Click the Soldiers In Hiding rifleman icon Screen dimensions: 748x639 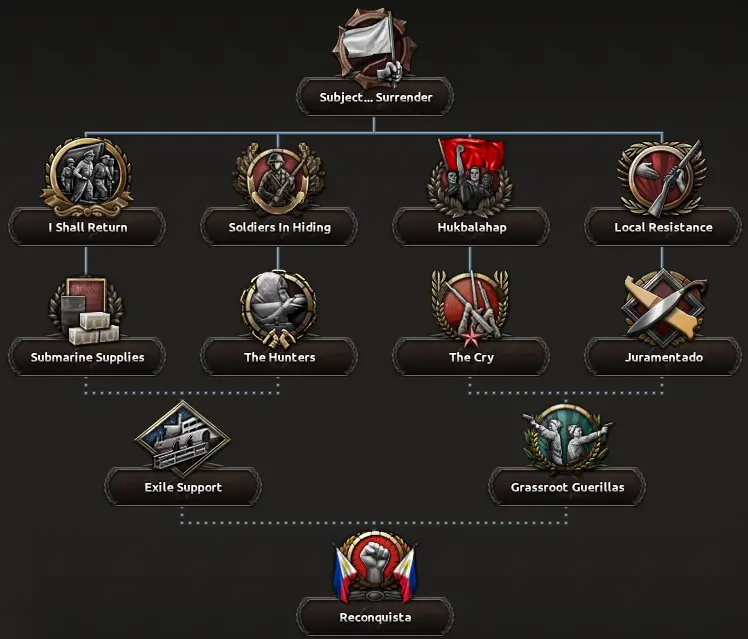coord(279,179)
